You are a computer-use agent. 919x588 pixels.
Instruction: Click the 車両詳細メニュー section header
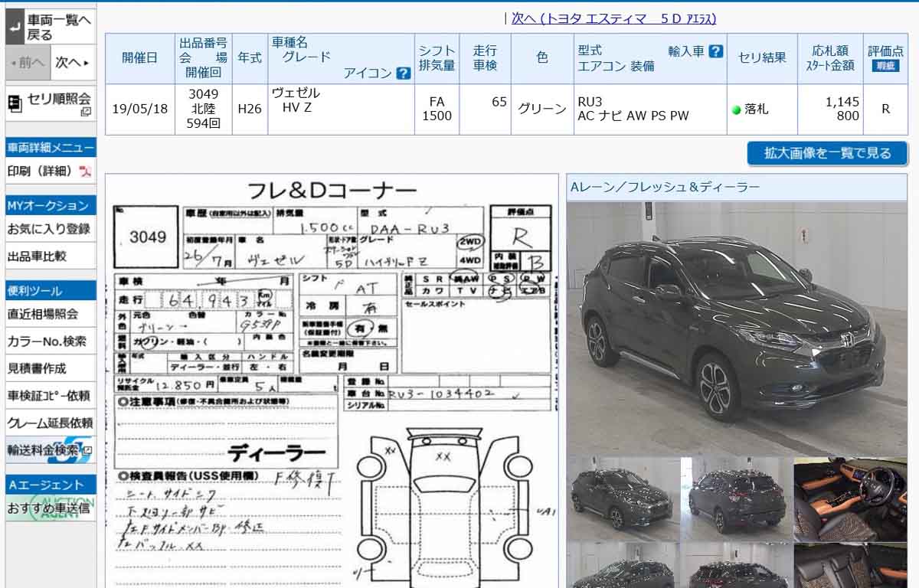[x=51, y=148]
